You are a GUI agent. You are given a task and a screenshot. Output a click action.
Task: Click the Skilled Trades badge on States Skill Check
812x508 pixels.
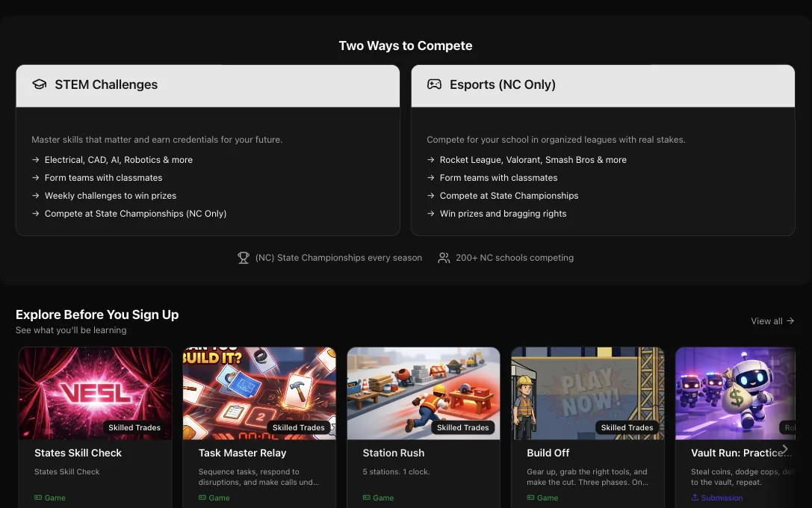(134, 428)
